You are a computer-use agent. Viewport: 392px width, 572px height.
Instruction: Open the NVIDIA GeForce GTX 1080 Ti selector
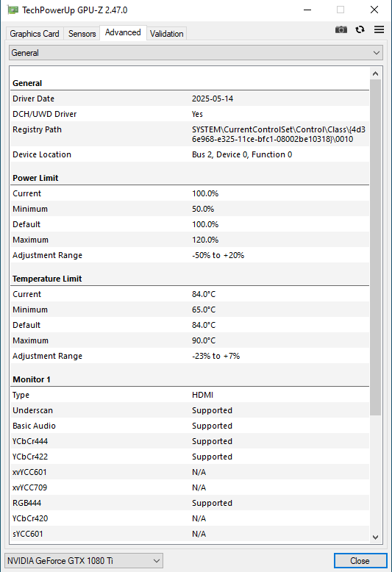84,561
